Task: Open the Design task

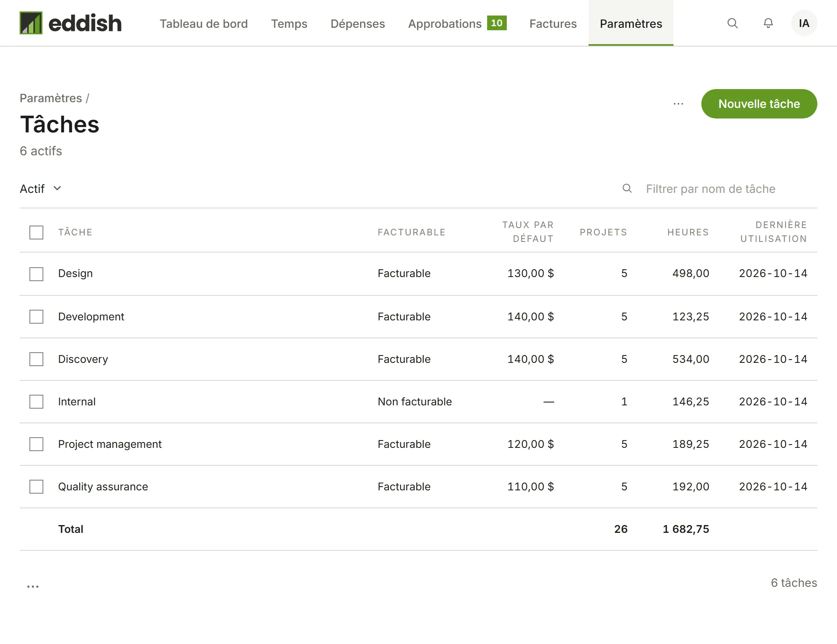Action: click(x=75, y=273)
